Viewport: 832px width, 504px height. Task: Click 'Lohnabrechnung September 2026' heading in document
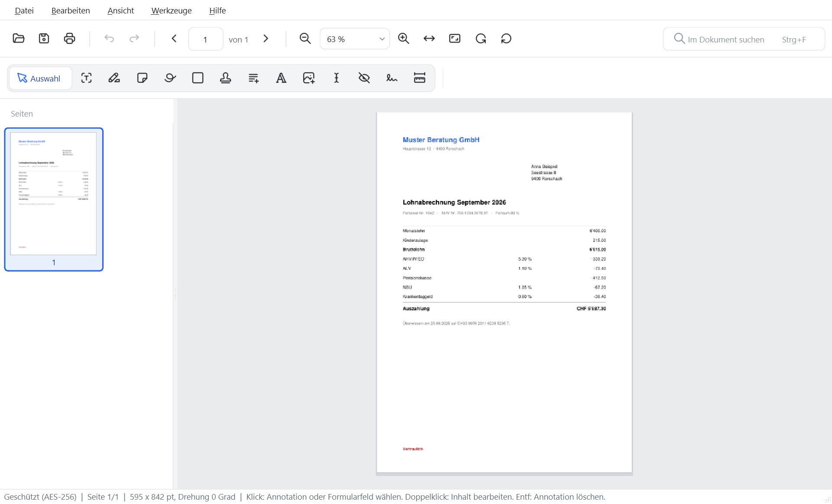[x=454, y=202]
